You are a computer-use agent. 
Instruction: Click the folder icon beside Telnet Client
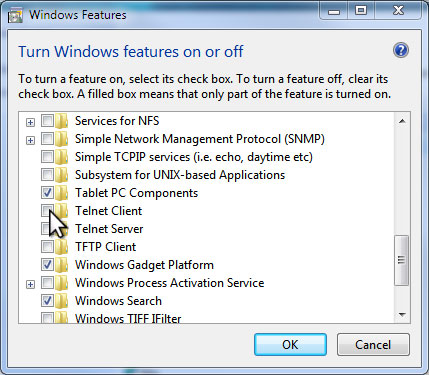(x=61, y=211)
